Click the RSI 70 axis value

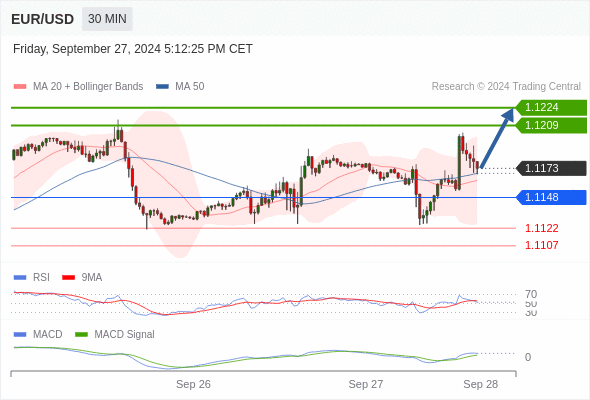tap(531, 294)
